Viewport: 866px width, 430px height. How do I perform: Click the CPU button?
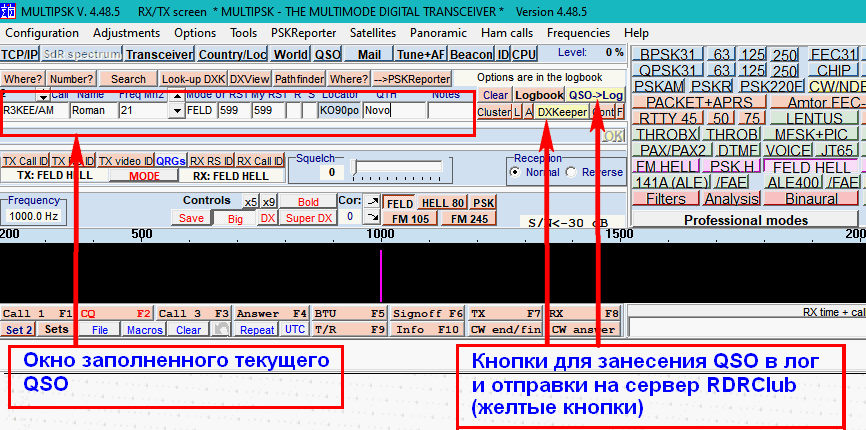point(524,54)
